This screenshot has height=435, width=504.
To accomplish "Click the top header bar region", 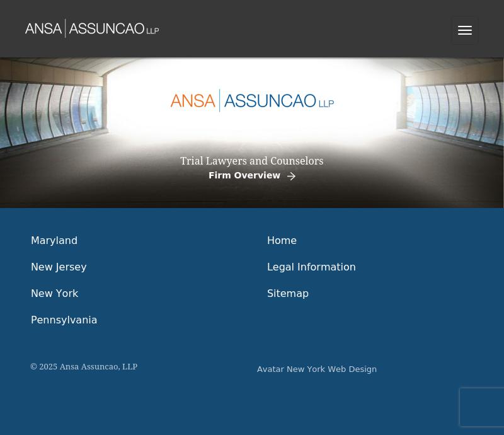I will click(x=283, y=28).
